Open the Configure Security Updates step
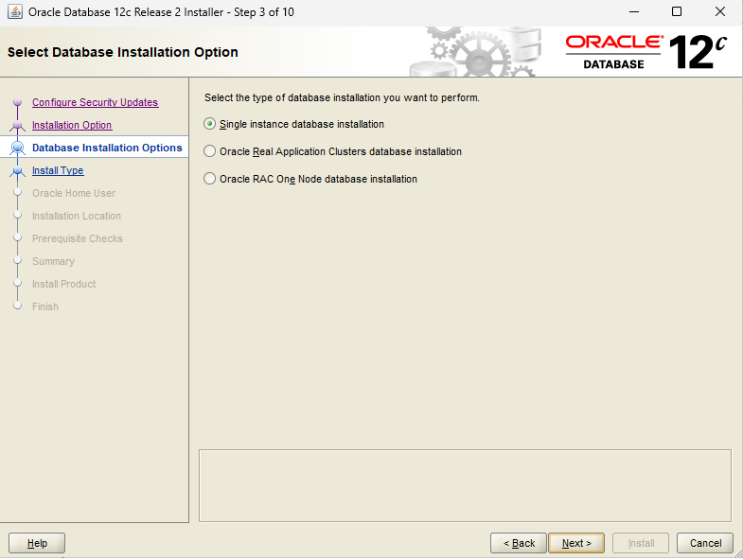Screen dimensions: 743x560 click(95, 102)
